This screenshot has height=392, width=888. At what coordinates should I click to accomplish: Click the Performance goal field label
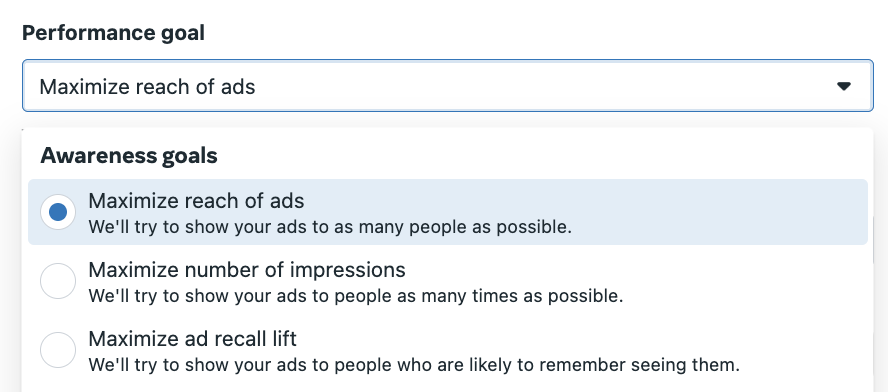click(113, 33)
